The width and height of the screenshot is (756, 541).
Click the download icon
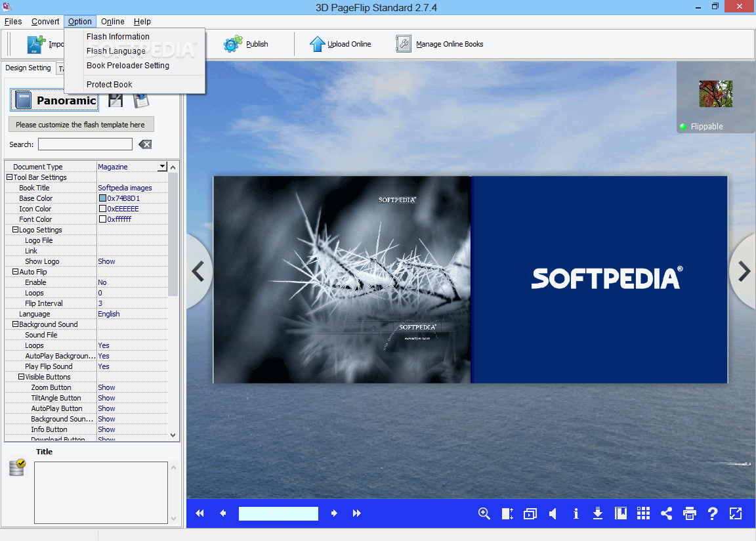pos(598,513)
